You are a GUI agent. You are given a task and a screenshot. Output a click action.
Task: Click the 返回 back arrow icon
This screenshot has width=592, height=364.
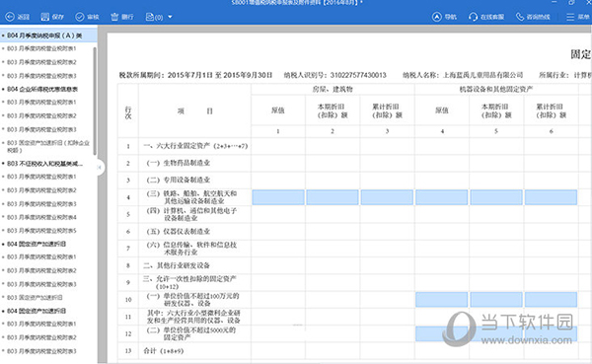(x=10, y=17)
